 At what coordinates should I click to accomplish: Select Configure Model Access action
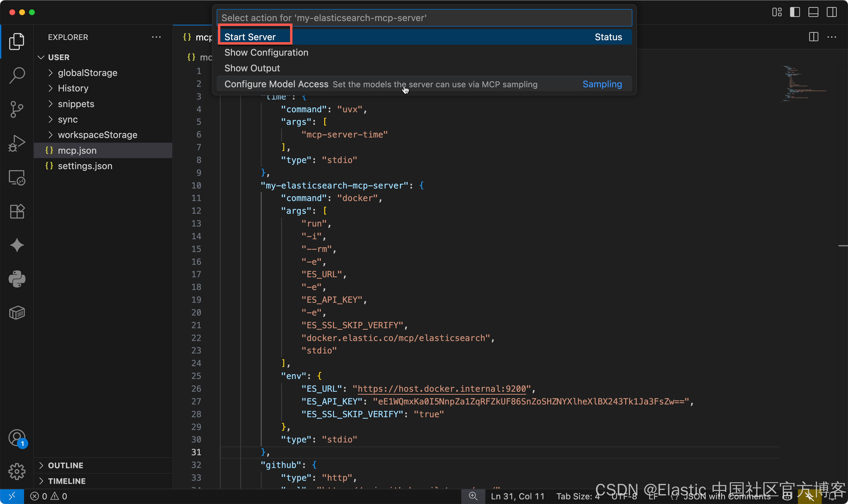click(424, 84)
